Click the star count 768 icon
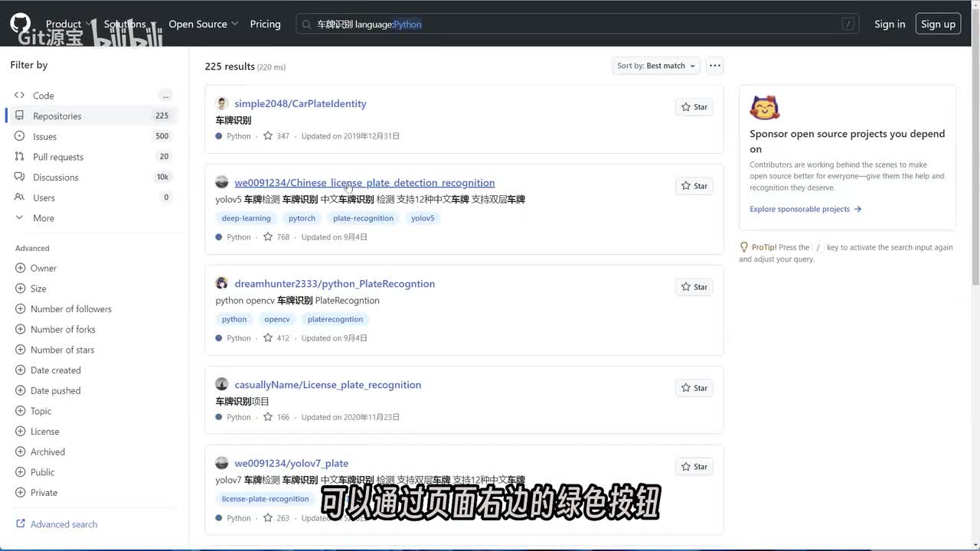980x551 pixels. tap(268, 237)
